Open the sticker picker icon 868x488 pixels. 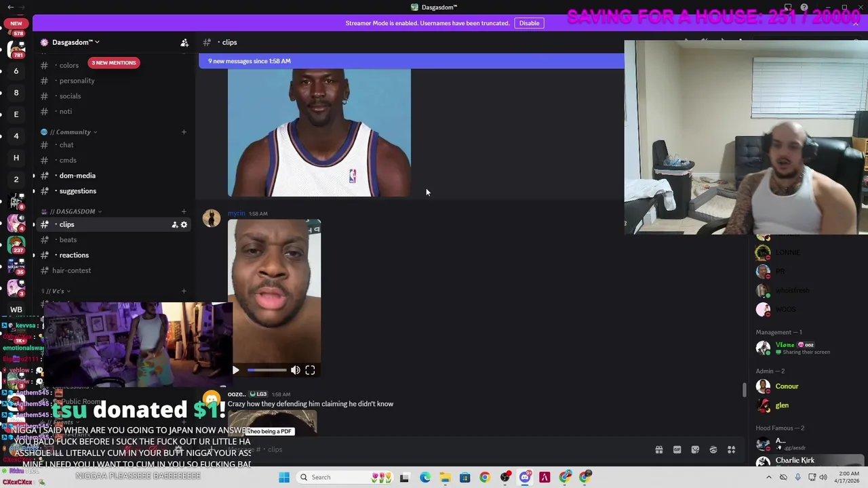click(x=695, y=450)
